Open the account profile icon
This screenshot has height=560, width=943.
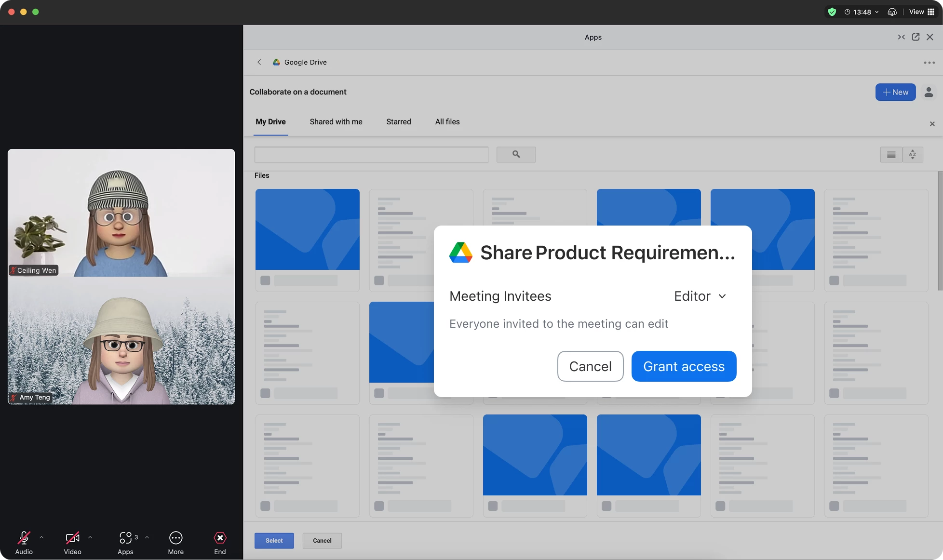929,92
